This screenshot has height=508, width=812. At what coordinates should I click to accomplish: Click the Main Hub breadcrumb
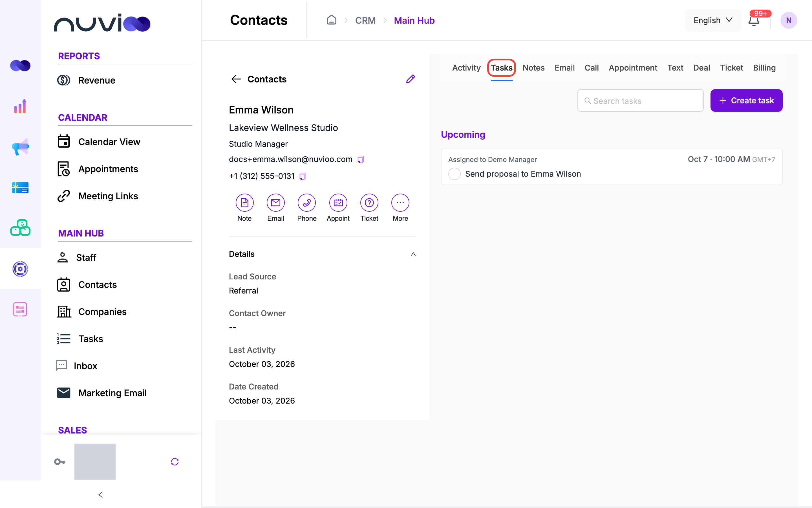click(x=414, y=21)
